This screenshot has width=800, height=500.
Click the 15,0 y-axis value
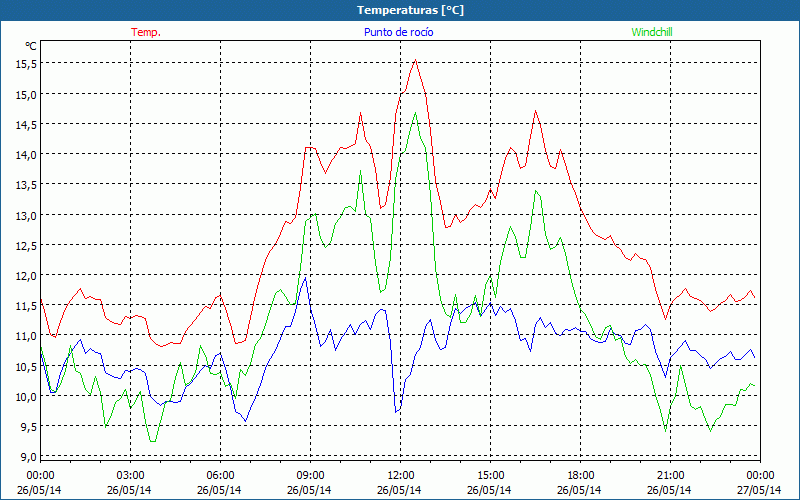click(27, 94)
